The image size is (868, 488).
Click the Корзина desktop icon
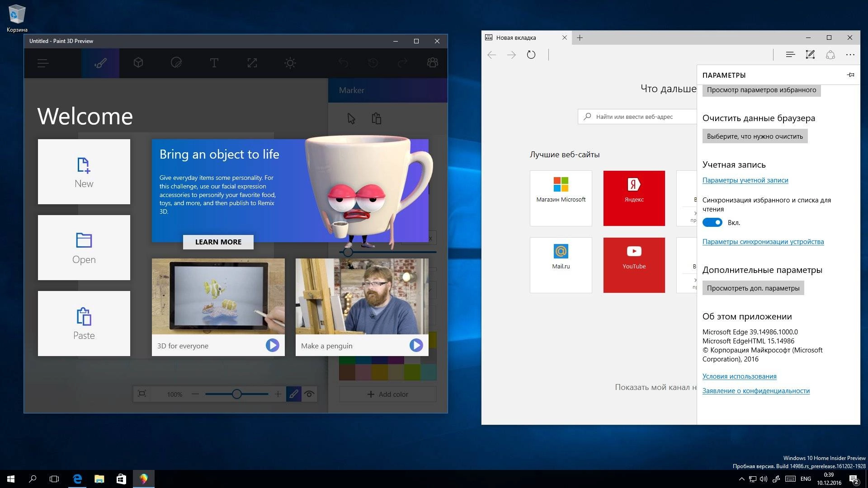click(17, 19)
